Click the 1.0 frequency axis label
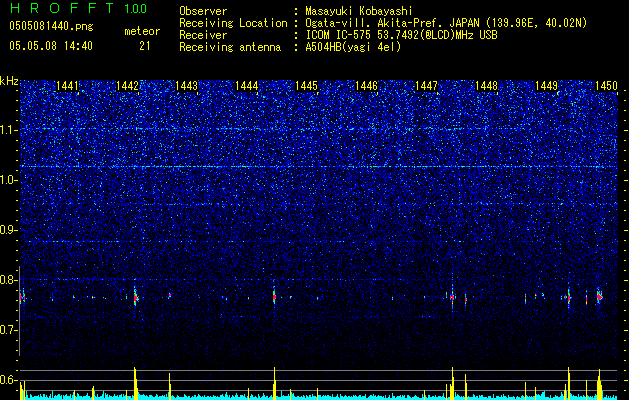Screen dimensions: 629x400 8,180
